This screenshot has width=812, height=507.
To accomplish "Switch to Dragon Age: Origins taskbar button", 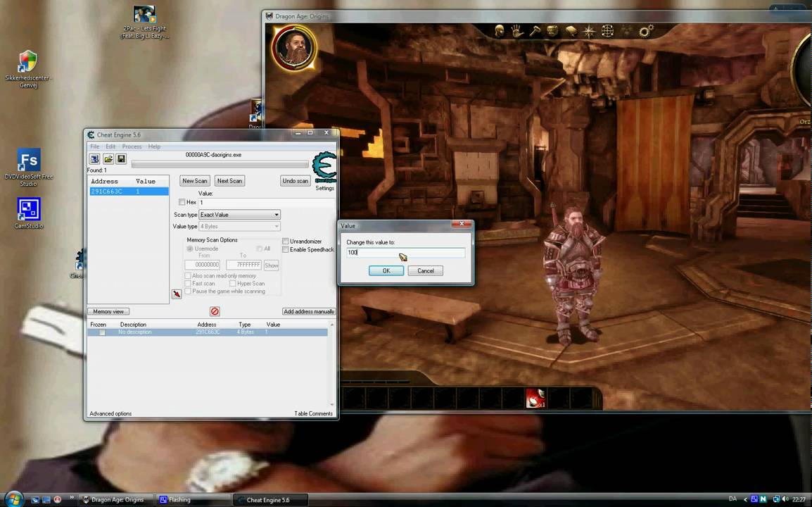I will coord(117,500).
